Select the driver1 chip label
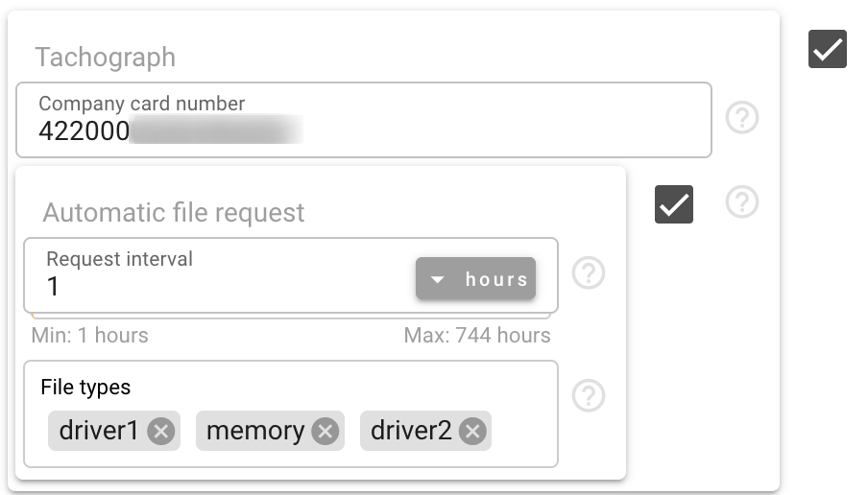 pyautogui.click(x=99, y=431)
